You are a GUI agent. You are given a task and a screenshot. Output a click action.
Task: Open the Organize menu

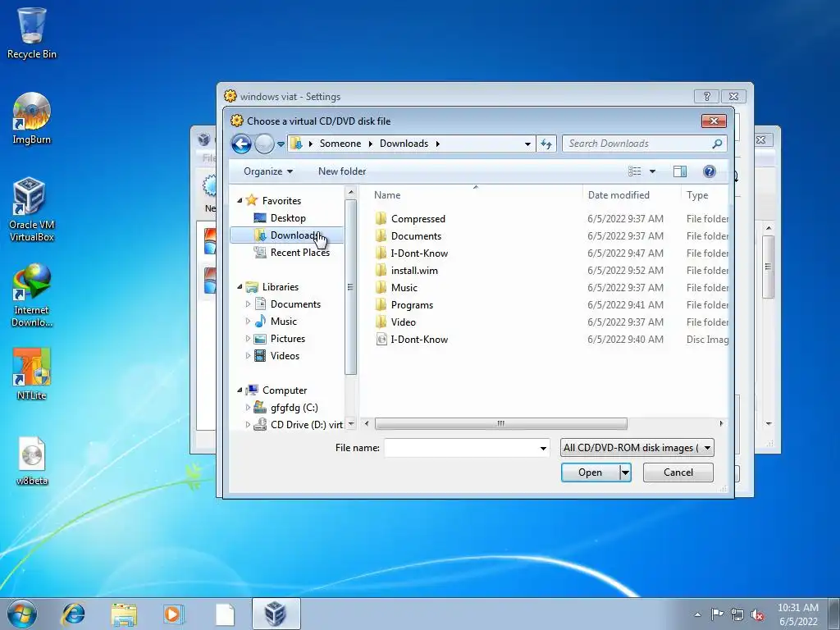(x=268, y=171)
